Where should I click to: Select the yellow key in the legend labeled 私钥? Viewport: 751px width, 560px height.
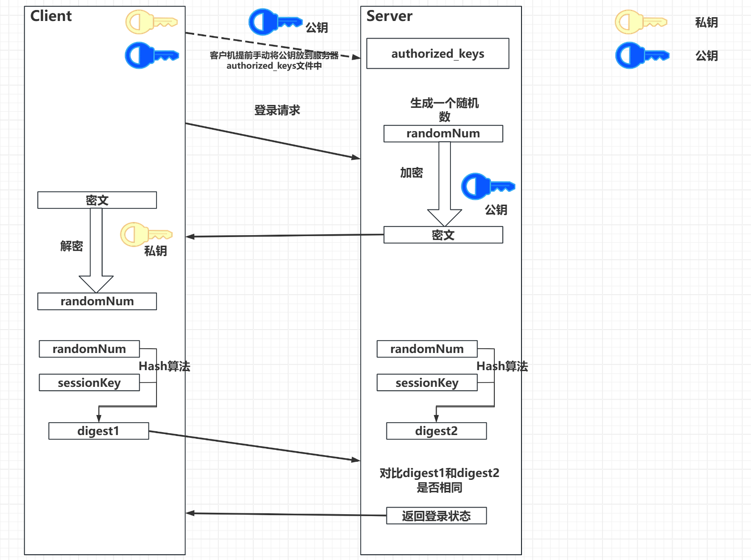coord(641,22)
